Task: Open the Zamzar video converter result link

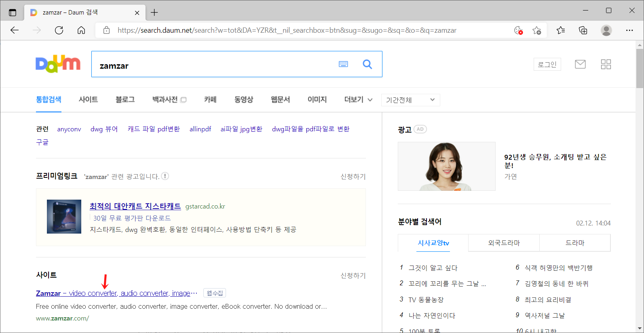Action: [116, 293]
